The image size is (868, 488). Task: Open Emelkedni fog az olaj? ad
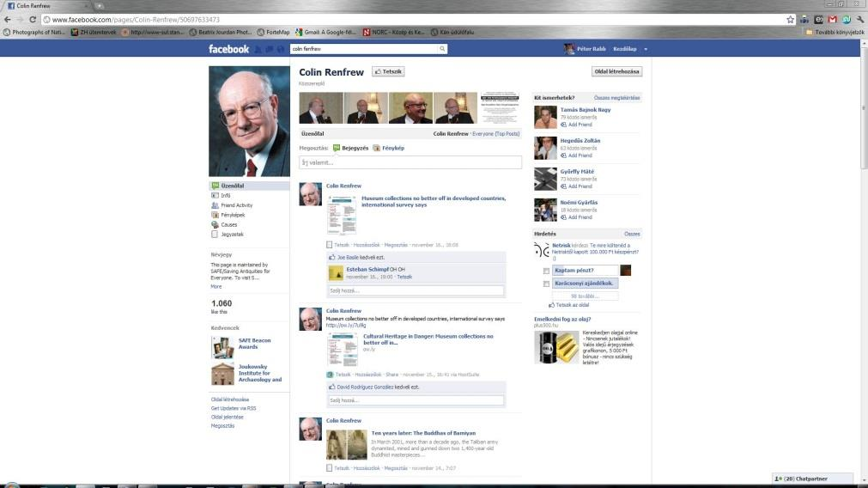[x=562, y=319]
